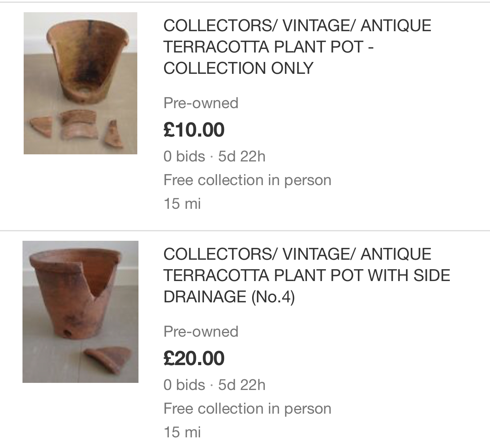
Task: Click '5d 22h' time left on £20.00 listing
Action: pos(242,385)
